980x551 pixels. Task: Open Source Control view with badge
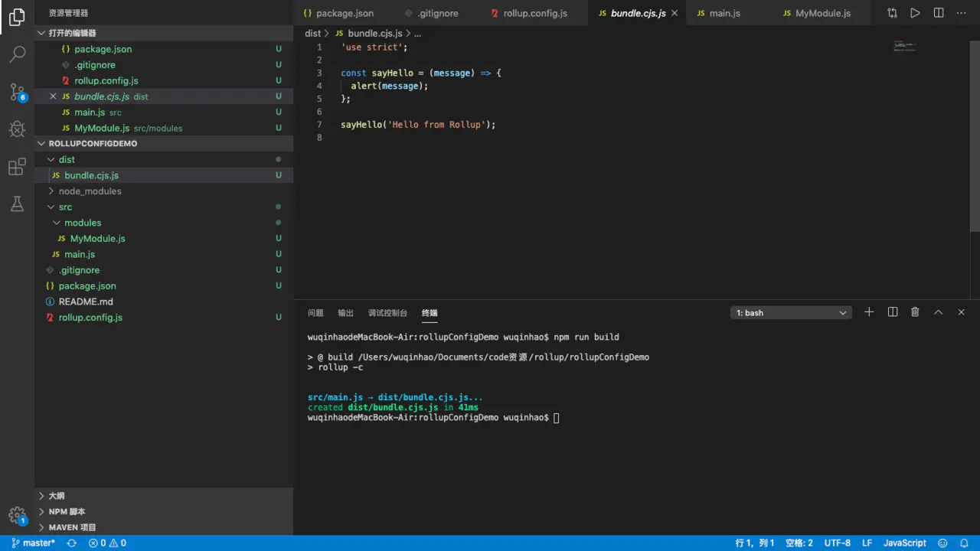17,93
